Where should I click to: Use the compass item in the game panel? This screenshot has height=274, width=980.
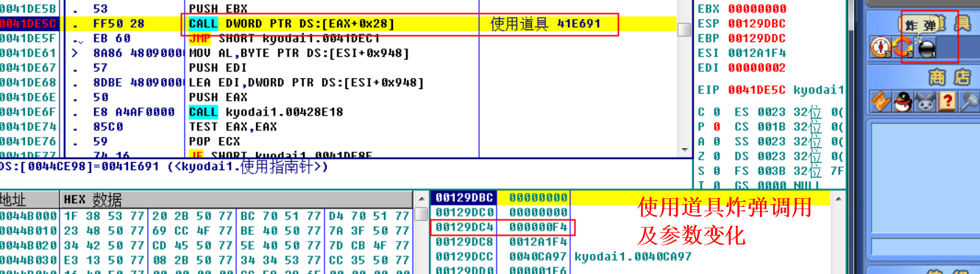coord(880,48)
